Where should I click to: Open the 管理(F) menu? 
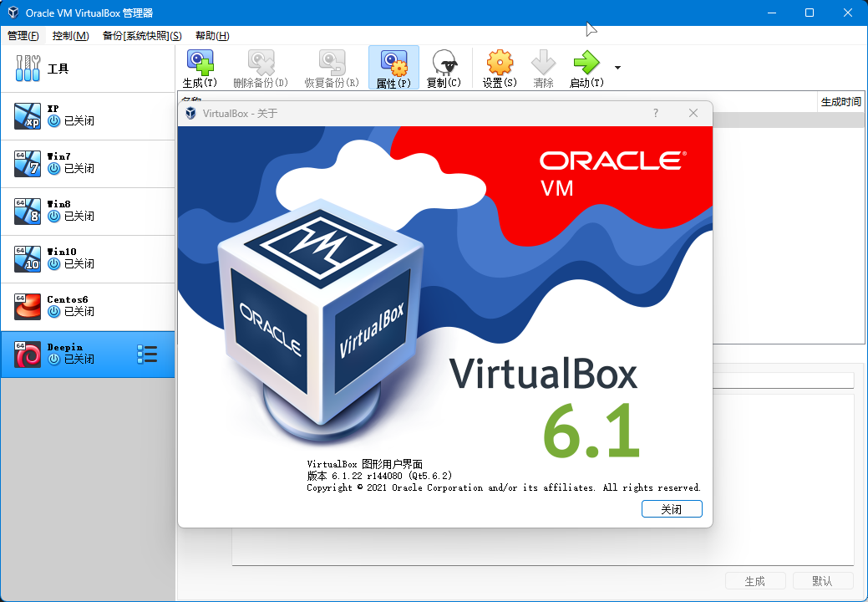[x=23, y=35]
